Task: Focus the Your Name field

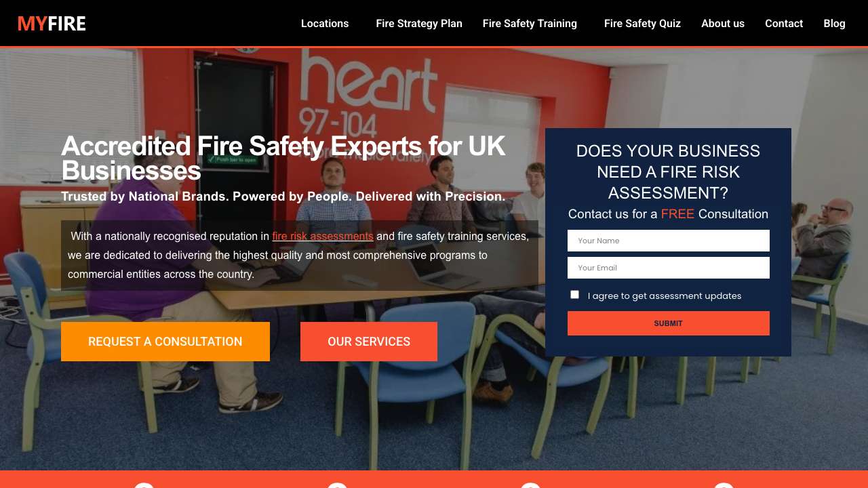Action: [669, 241]
